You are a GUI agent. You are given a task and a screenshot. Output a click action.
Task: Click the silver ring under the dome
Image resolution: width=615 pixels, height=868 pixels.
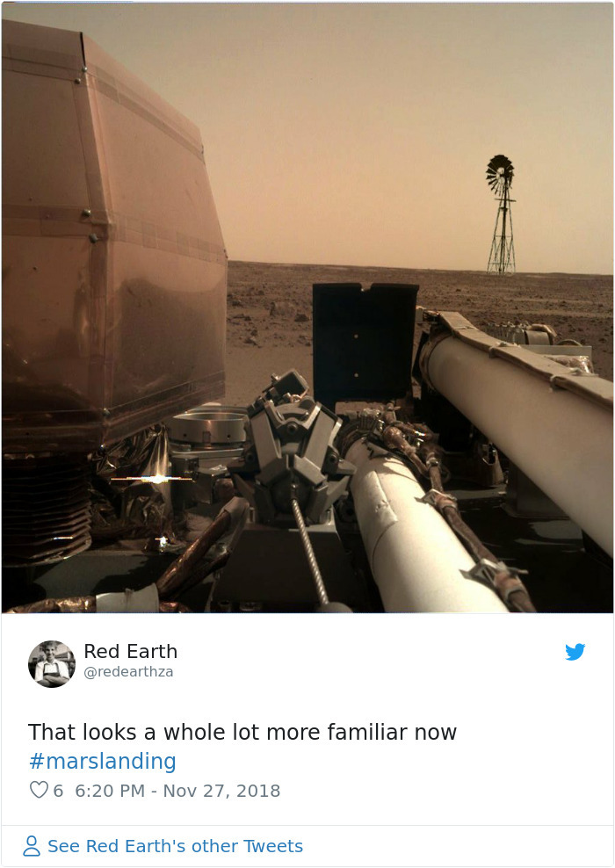click(209, 425)
